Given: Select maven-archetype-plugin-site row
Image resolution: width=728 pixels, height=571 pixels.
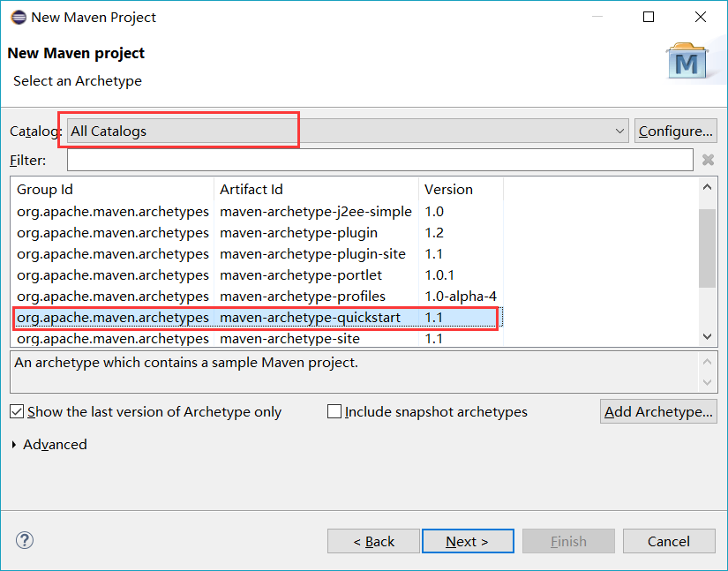Looking at the screenshot, I should pos(258,254).
